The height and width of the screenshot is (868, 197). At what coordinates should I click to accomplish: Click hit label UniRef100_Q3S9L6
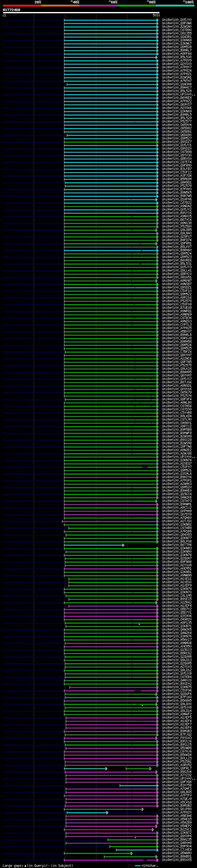[176, 474]
